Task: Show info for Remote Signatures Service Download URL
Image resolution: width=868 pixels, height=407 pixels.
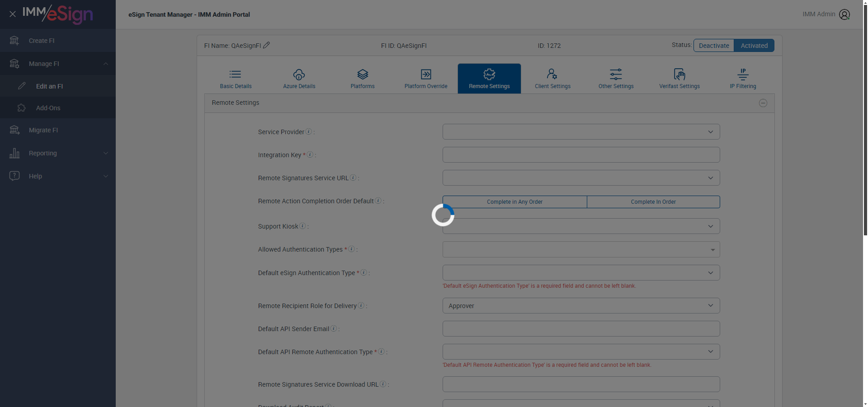Action: click(x=383, y=384)
